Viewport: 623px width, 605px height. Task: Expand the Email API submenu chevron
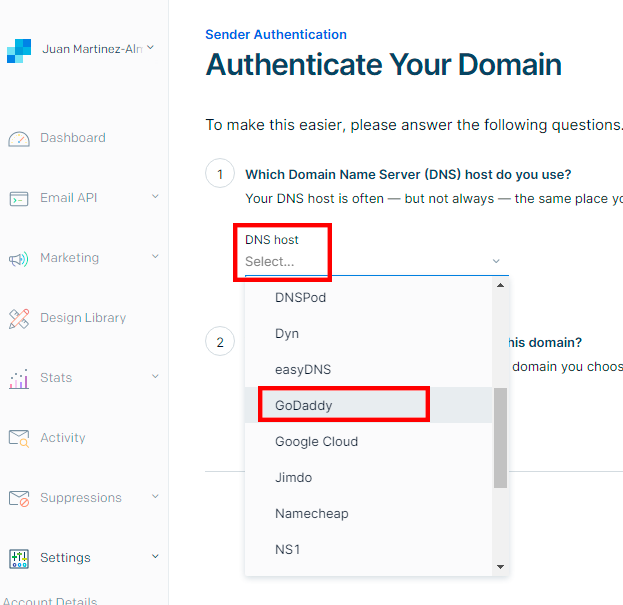click(155, 197)
